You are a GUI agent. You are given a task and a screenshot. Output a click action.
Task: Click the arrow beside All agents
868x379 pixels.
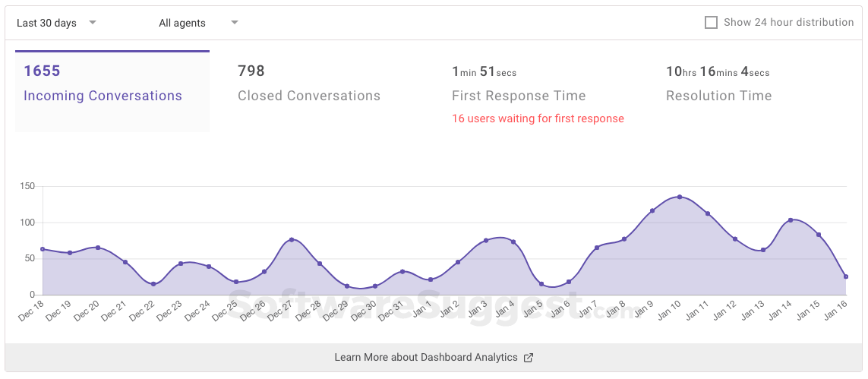click(x=235, y=23)
